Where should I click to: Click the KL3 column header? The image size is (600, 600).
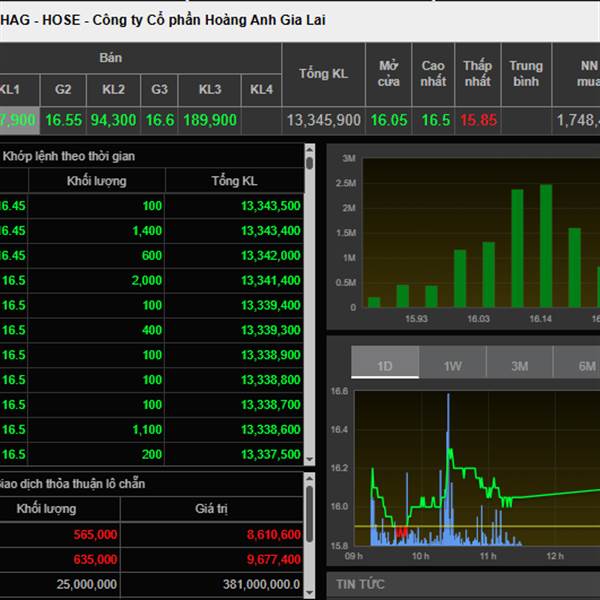tap(210, 90)
